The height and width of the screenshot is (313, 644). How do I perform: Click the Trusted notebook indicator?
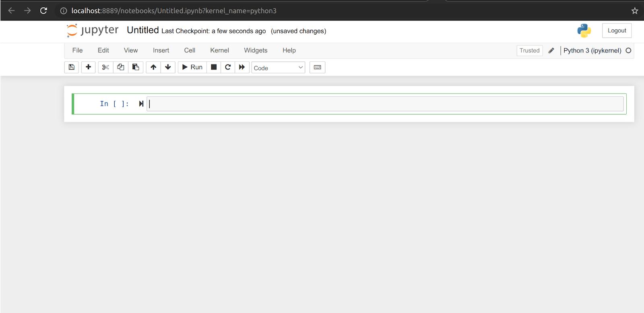[x=530, y=50]
